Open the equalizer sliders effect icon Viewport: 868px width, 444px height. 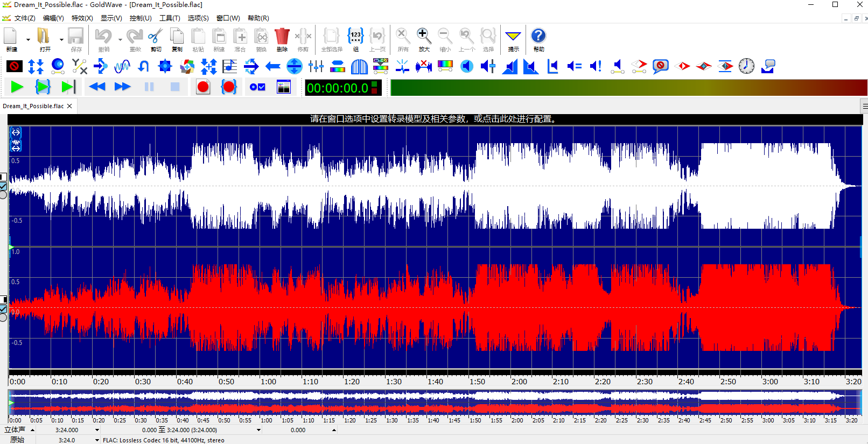point(316,66)
